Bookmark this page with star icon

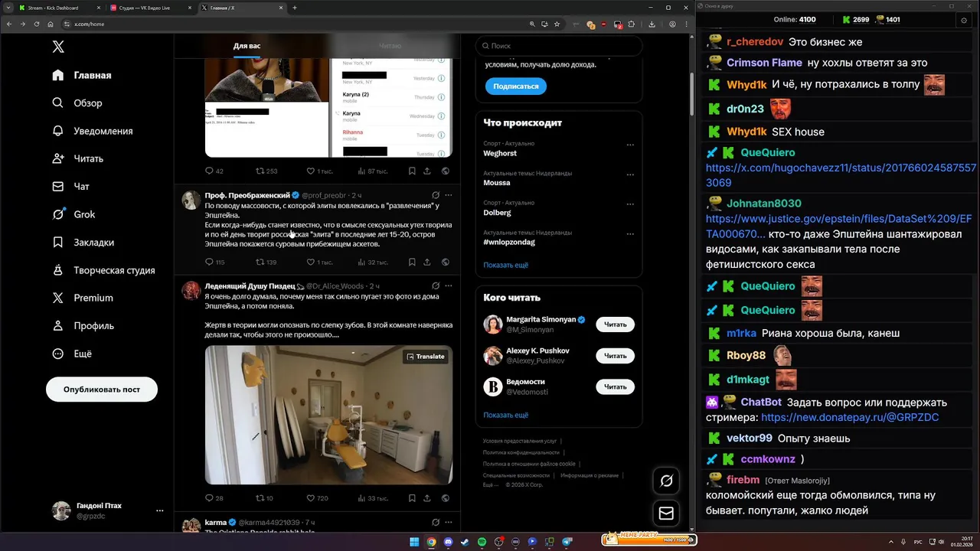(x=557, y=24)
